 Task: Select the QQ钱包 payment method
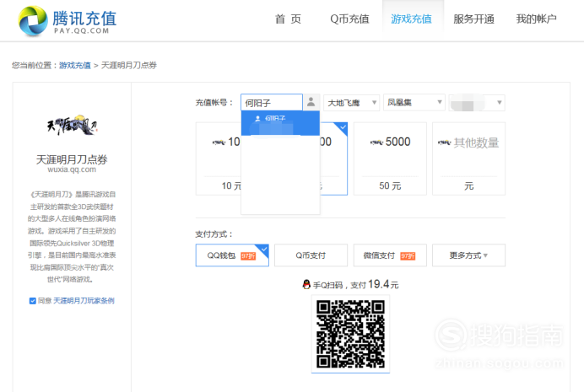[x=232, y=255]
